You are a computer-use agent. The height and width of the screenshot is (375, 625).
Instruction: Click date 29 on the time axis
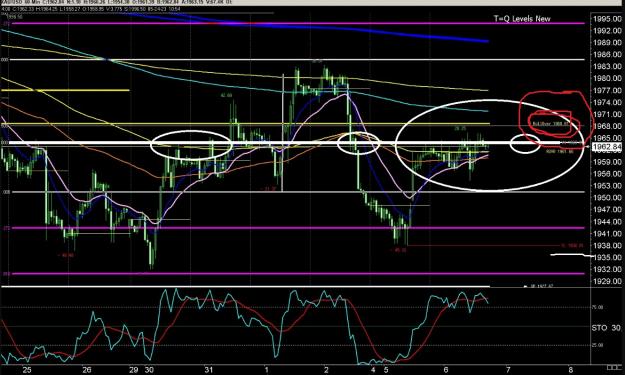[134, 370]
